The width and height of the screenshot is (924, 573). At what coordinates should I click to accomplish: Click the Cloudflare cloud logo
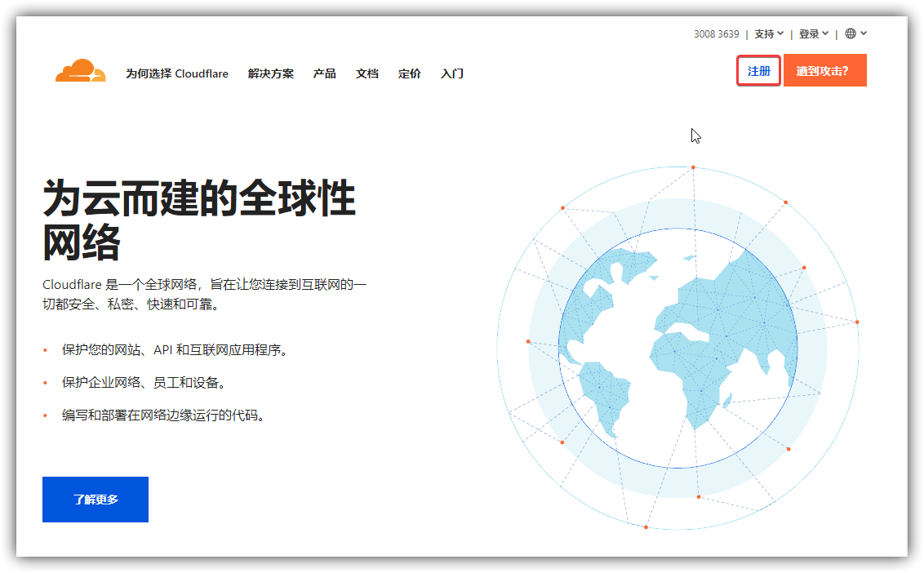tap(81, 71)
